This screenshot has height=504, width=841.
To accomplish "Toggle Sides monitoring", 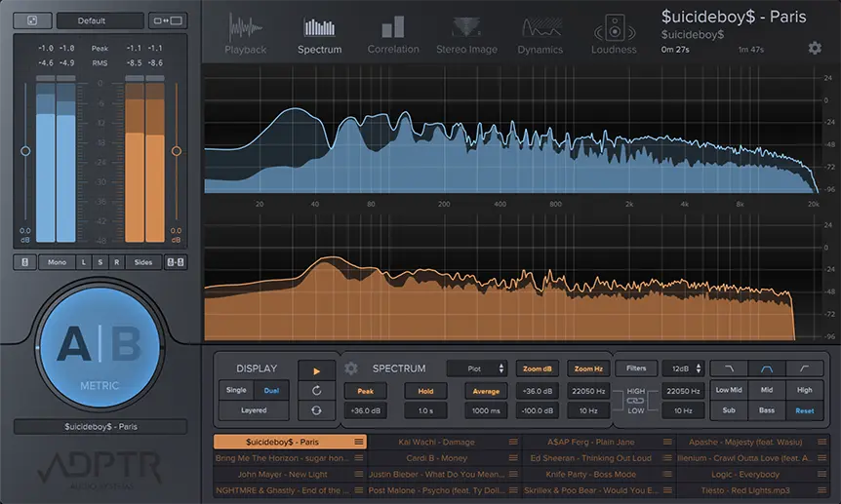I will coord(143,262).
